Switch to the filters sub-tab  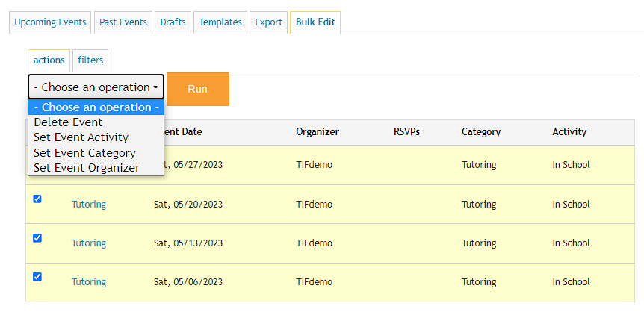click(91, 60)
